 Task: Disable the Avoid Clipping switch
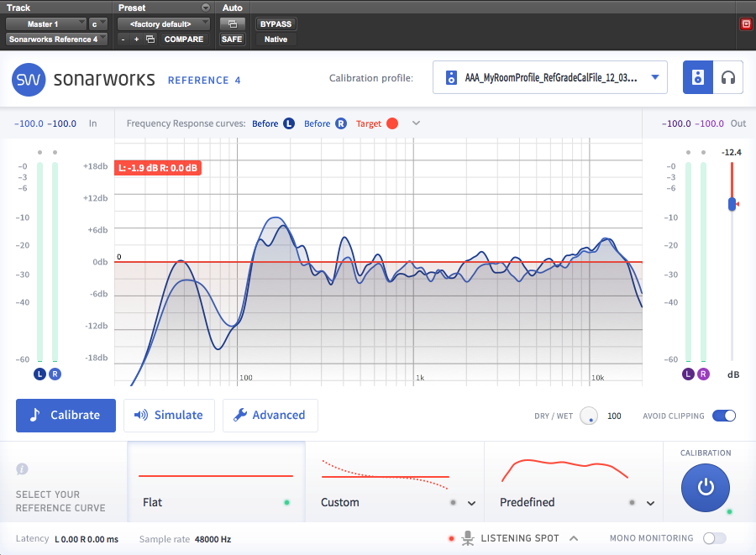pos(723,416)
